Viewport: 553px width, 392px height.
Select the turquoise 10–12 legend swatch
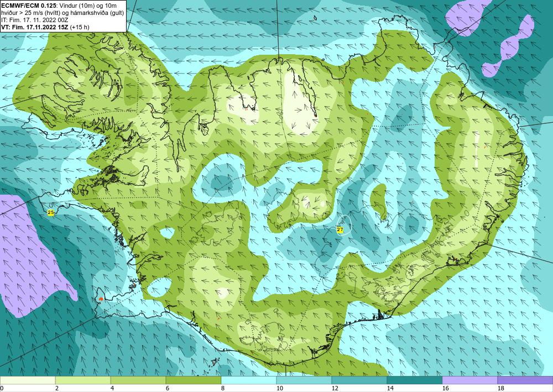[304, 380]
